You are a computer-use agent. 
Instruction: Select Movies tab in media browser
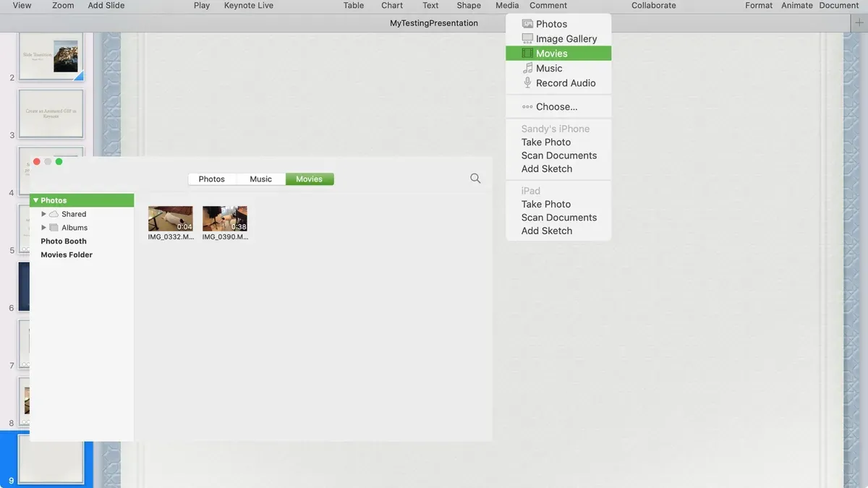tap(310, 179)
